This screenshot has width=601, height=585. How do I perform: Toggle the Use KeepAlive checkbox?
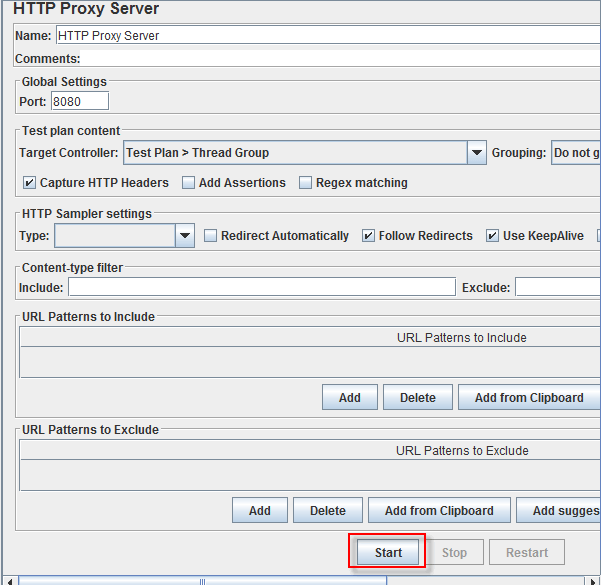(493, 236)
